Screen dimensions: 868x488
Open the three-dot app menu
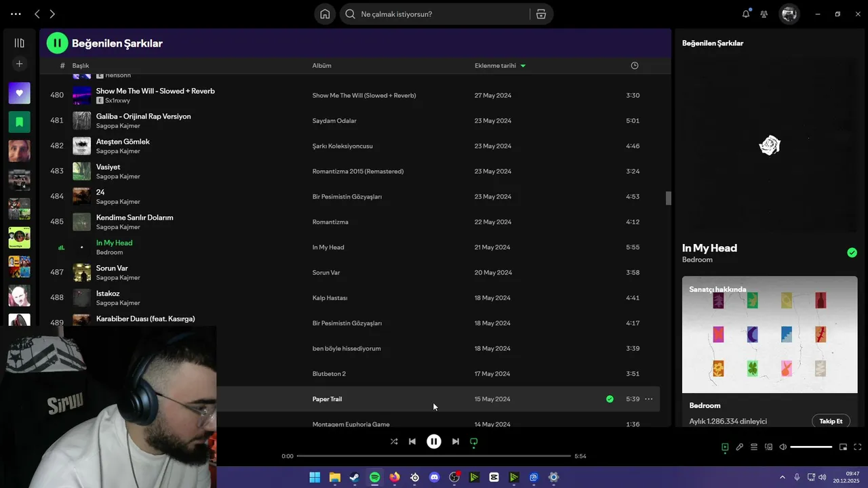[16, 14]
